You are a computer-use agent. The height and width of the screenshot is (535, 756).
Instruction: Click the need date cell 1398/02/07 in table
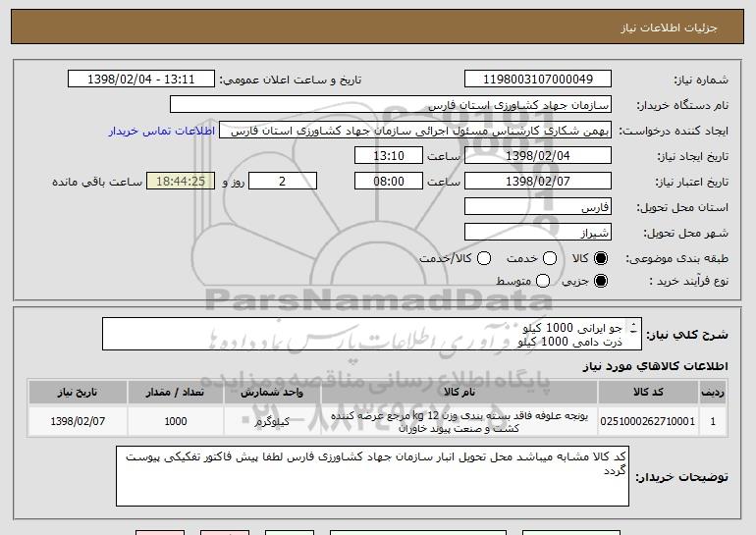(x=78, y=421)
